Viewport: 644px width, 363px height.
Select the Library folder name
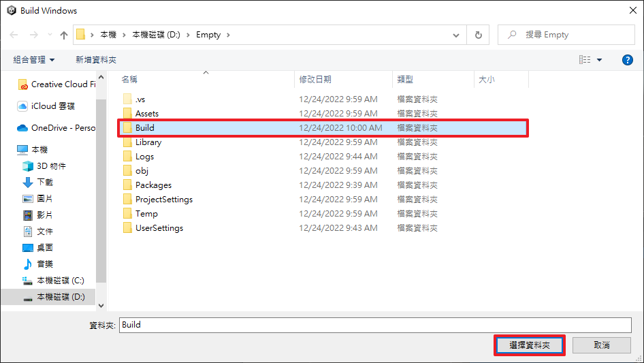click(148, 142)
